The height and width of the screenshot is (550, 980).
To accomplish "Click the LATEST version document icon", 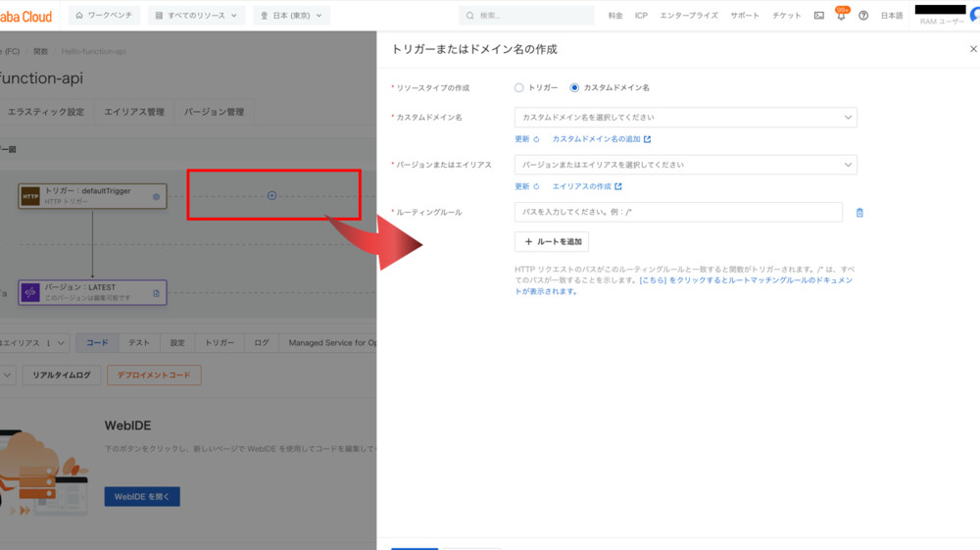I will 156,293.
